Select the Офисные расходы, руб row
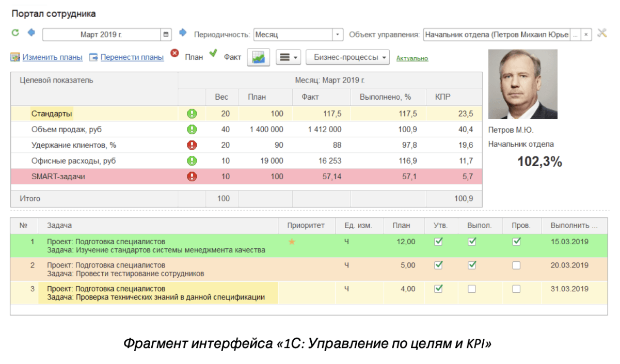The height and width of the screenshot is (364, 620). pos(246,161)
